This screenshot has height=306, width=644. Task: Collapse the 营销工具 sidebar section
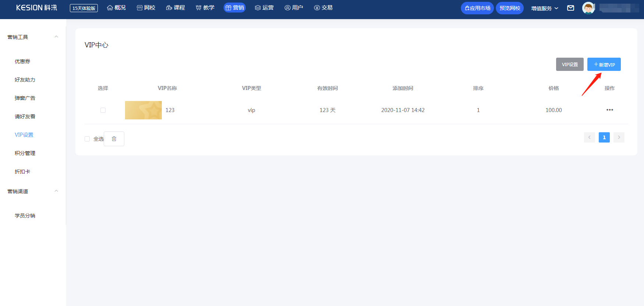pos(56,37)
